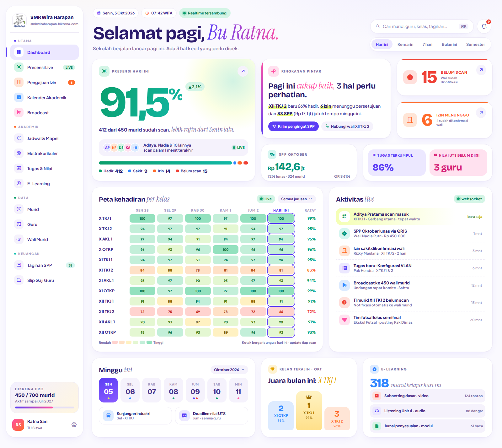Open Aditya Pratama scan masuk activity

pyautogui.click(x=411, y=217)
